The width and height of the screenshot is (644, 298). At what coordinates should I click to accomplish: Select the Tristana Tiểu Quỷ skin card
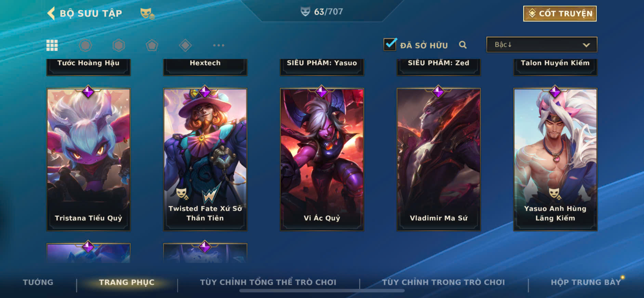(x=88, y=159)
